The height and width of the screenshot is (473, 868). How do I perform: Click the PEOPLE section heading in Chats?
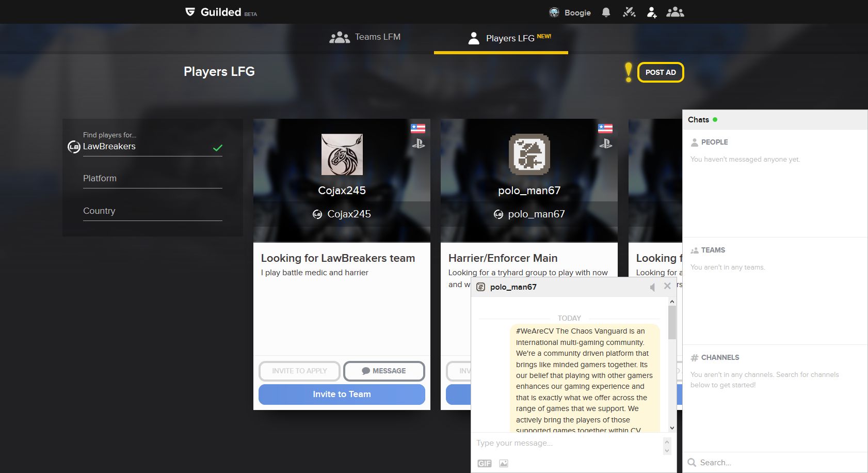tap(714, 142)
